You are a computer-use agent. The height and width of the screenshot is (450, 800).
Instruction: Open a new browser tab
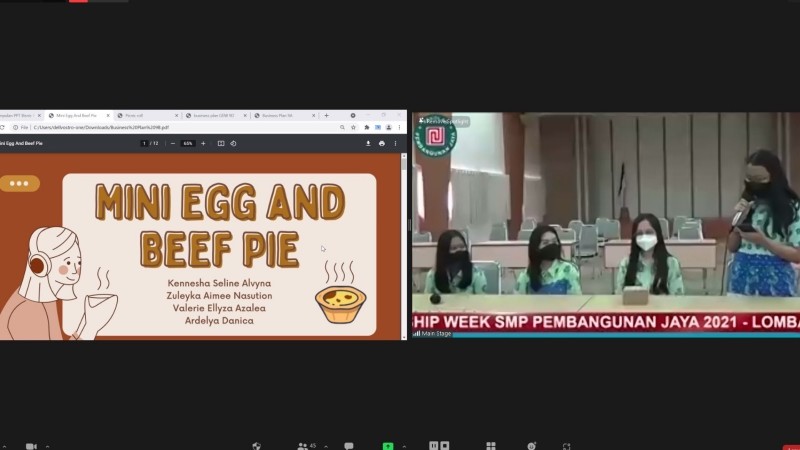pos(326,115)
